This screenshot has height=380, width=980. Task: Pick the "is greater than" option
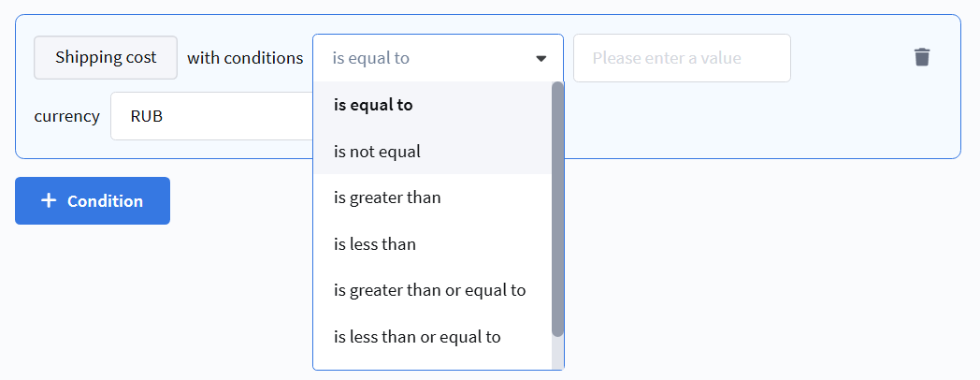point(387,197)
